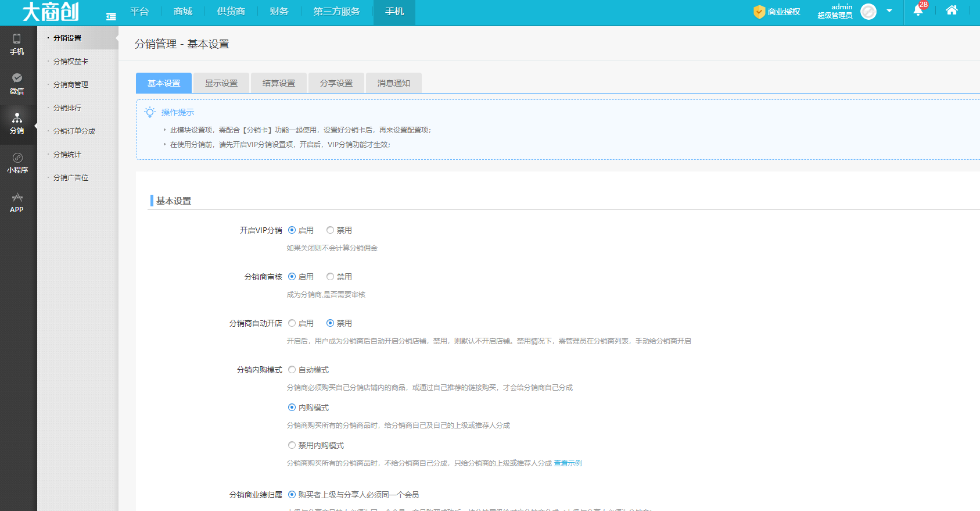Open the 分销 sidebar icon

[x=17, y=123]
